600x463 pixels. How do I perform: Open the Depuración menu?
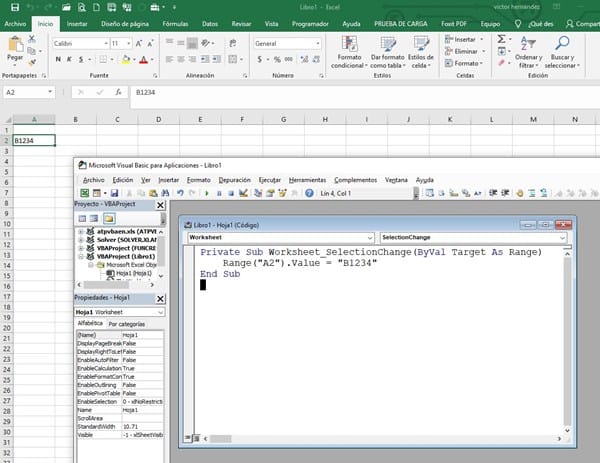pyautogui.click(x=234, y=179)
